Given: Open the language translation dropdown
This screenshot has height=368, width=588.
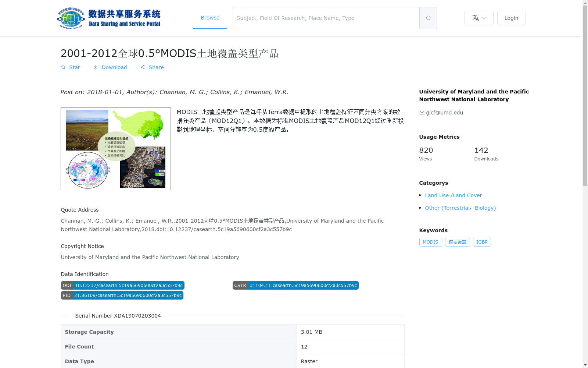Looking at the screenshot, I should tap(479, 18).
